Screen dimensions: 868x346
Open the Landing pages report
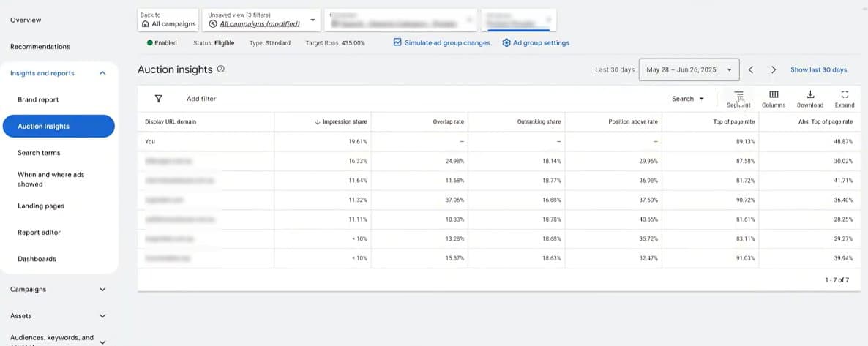[41, 206]
